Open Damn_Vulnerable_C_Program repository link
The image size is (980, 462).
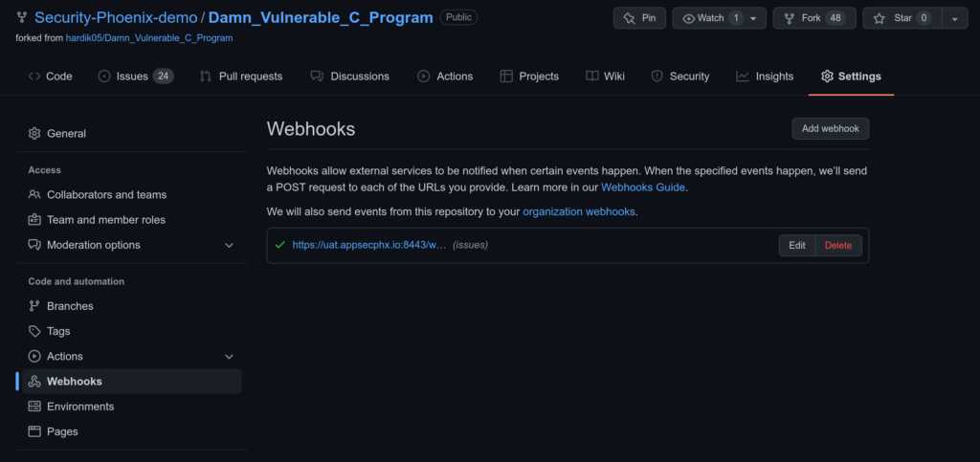coord(321,17)
